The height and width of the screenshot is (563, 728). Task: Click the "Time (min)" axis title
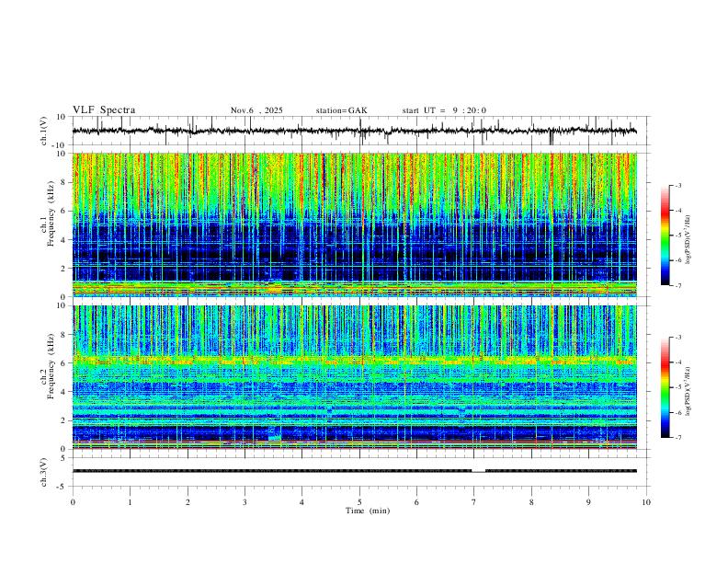point(368,511)
